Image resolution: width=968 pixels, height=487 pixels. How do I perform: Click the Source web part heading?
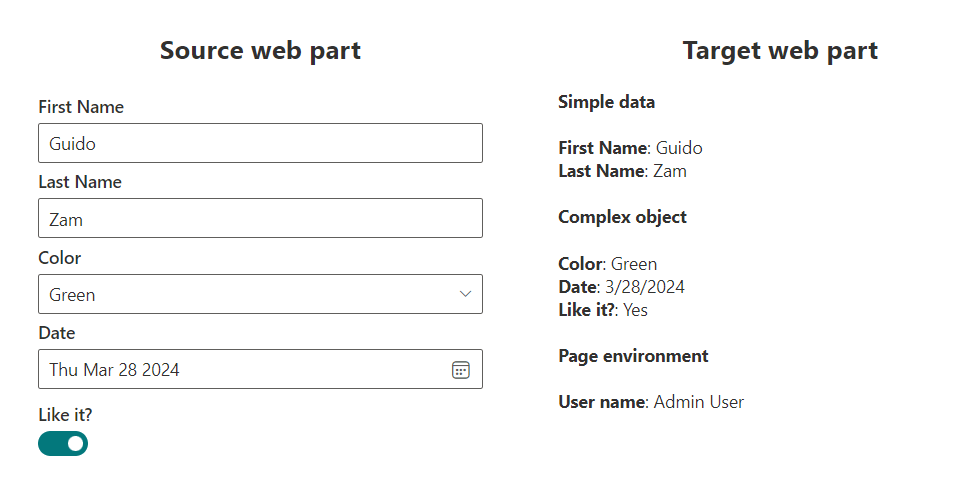click(x=260, y=51)
